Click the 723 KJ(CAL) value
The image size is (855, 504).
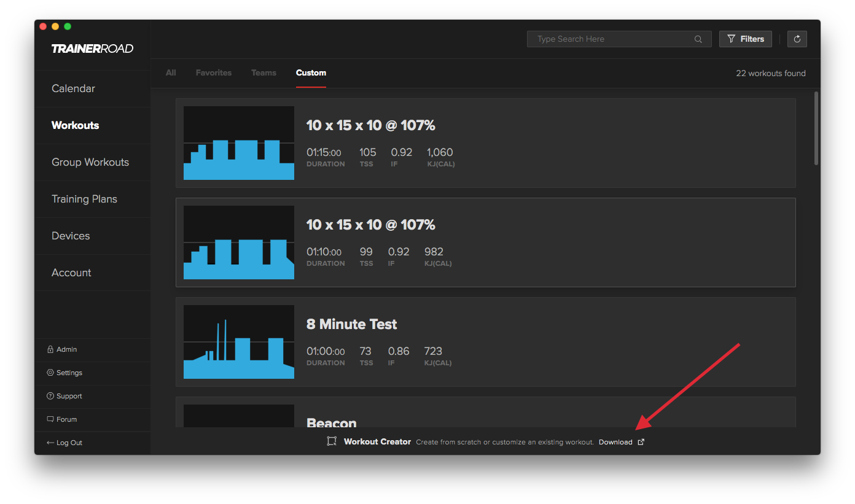(433, 351)
